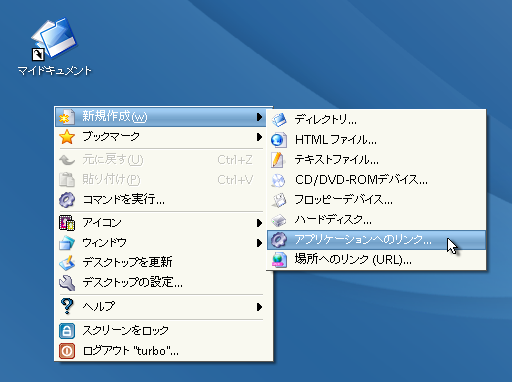Click the デスクトップを更新 brush icon

[67, 262]
